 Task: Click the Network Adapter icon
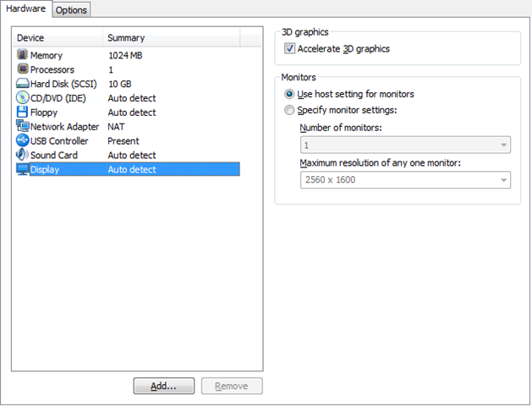pyautogui.click(x=23, y=126)
